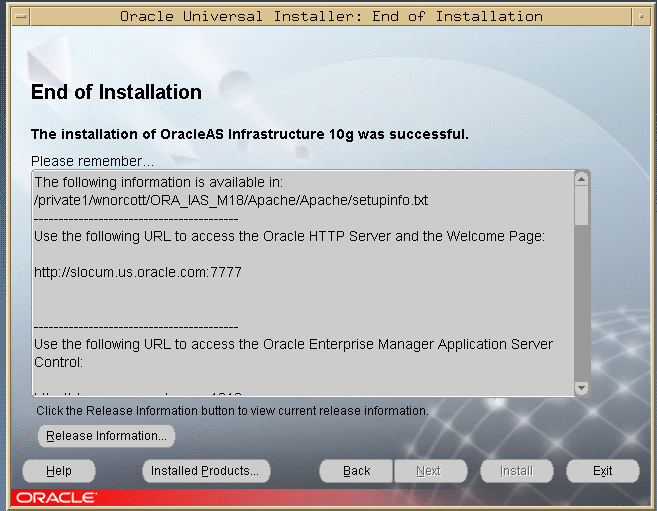The image size is (657, 511).
Task: Click the 'following information is available in' line
Action: (x=159, y=182)
